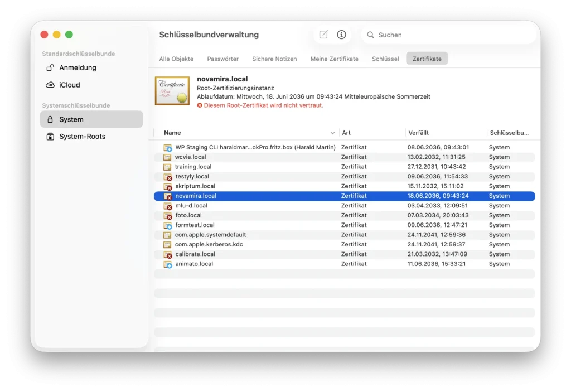Screen dimensions: 571x392
Task: Select the skriptum.local row name
Action: point(195,186)
